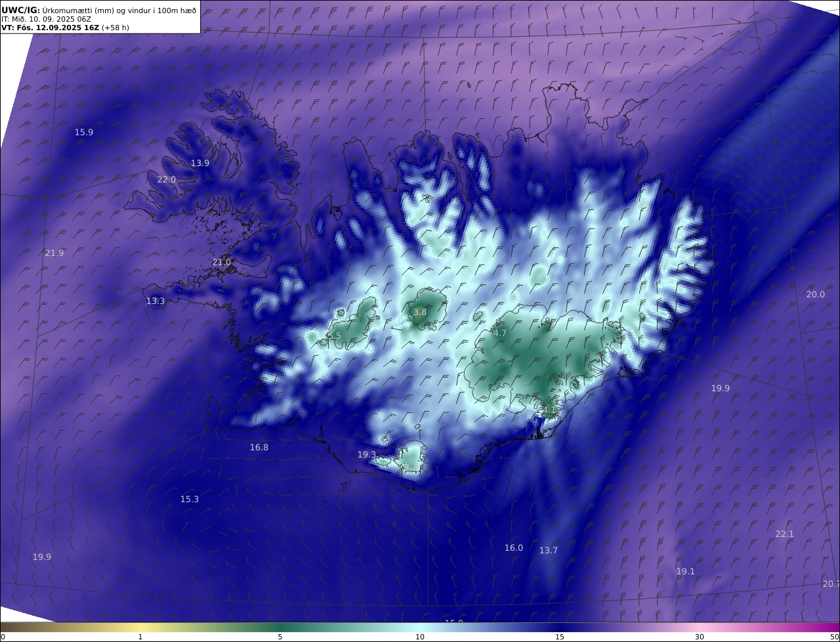Select the 13.9 value over the Westfjords
This screenshot has height=642, width=840.
199,163
